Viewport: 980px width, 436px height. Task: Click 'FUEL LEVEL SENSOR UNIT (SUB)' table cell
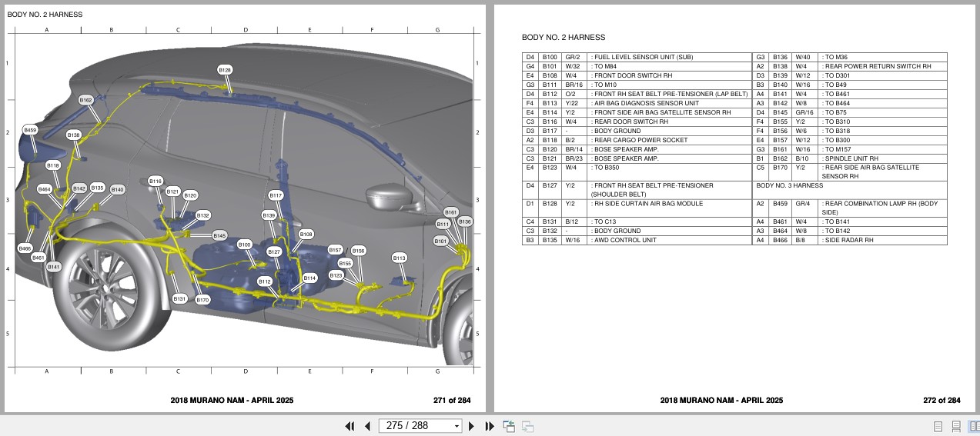669,58
